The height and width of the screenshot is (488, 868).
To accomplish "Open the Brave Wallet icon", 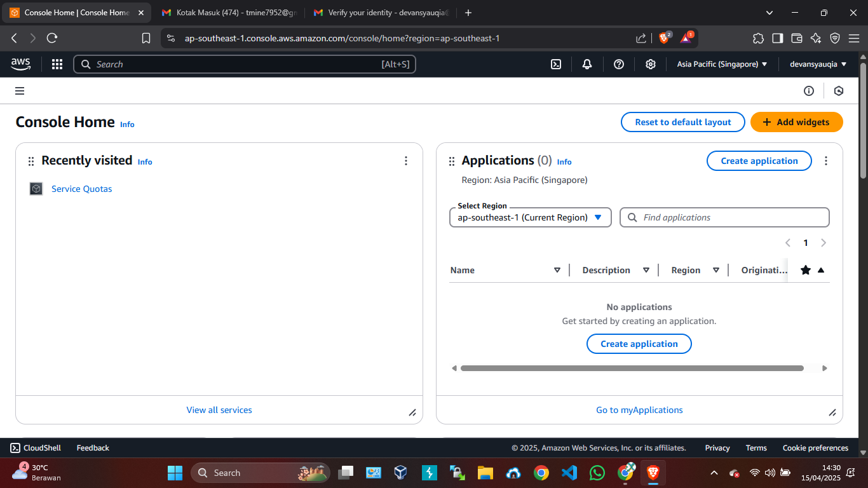I will point(797,38).
